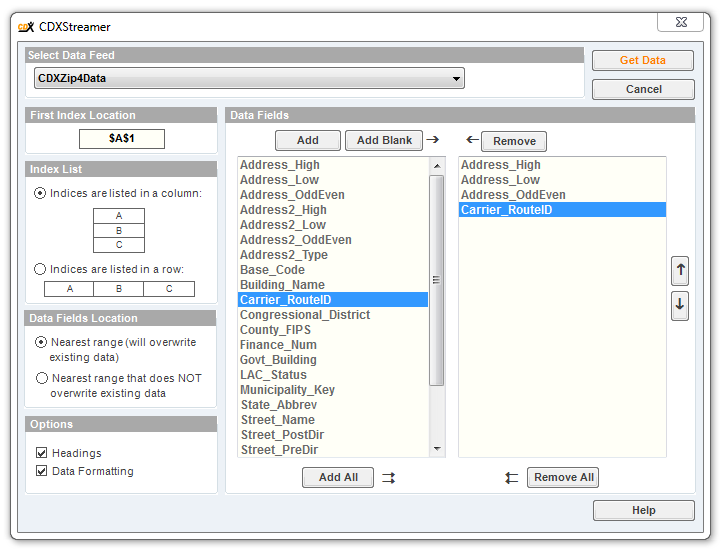
Task: Click the available fields list's scroll-up arrow
Action: [x=437, y=166]
